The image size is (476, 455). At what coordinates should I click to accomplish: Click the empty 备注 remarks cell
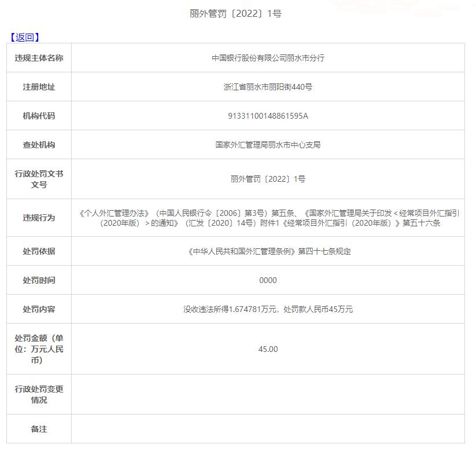267,429
